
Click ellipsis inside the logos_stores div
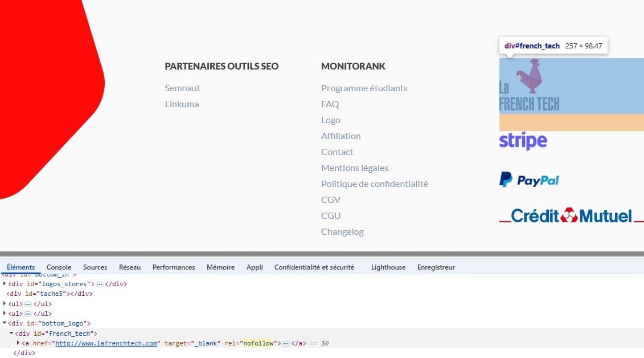click(x=100, y=284)
